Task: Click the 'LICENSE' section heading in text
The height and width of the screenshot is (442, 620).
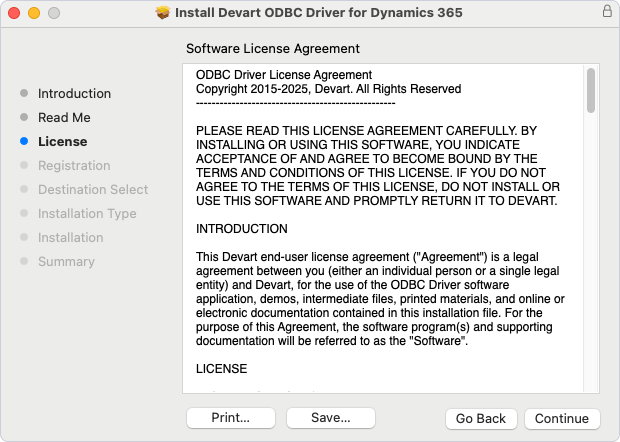Action: pyautogui.click(x=221, y=369)
